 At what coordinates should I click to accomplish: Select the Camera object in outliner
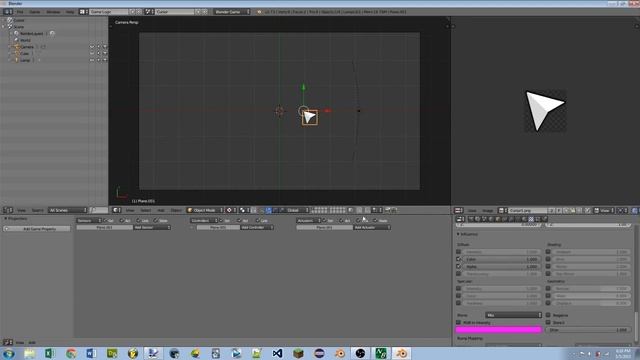click(x=27, y=47)
